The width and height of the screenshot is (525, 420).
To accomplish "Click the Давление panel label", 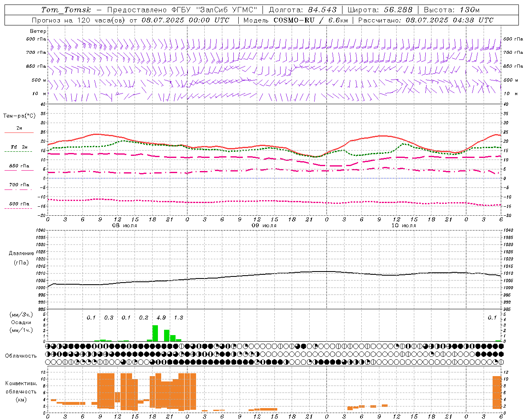I will [x=21, y=253].
